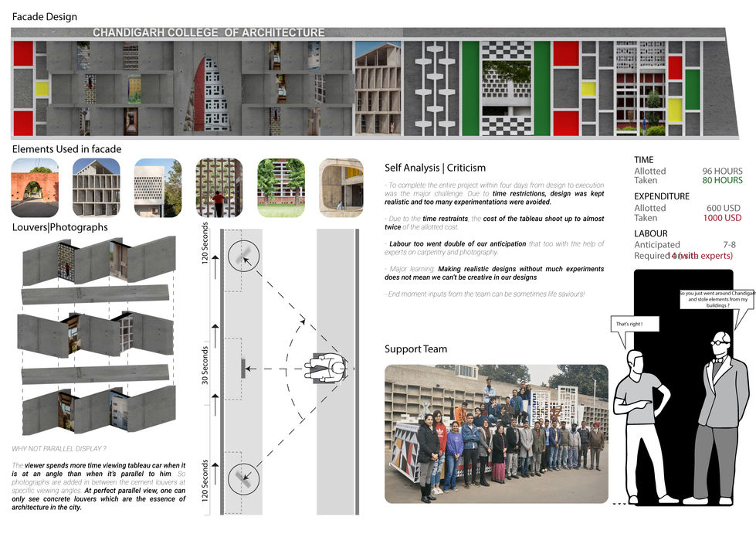Select the trees and red building thumbnail
Image resolution: width=756 pixels, height=534 pixels.
point(281,188)
